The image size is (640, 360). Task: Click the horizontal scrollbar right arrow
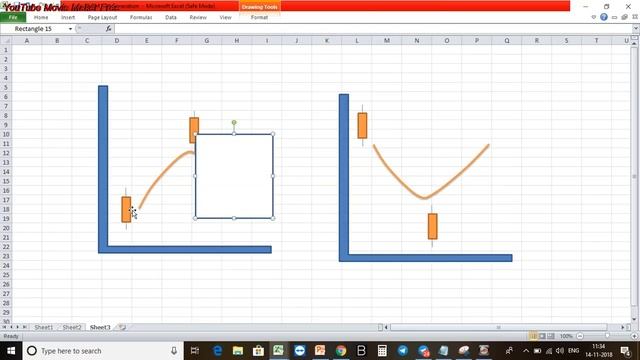pyautogui.click(x=623, y=327)
